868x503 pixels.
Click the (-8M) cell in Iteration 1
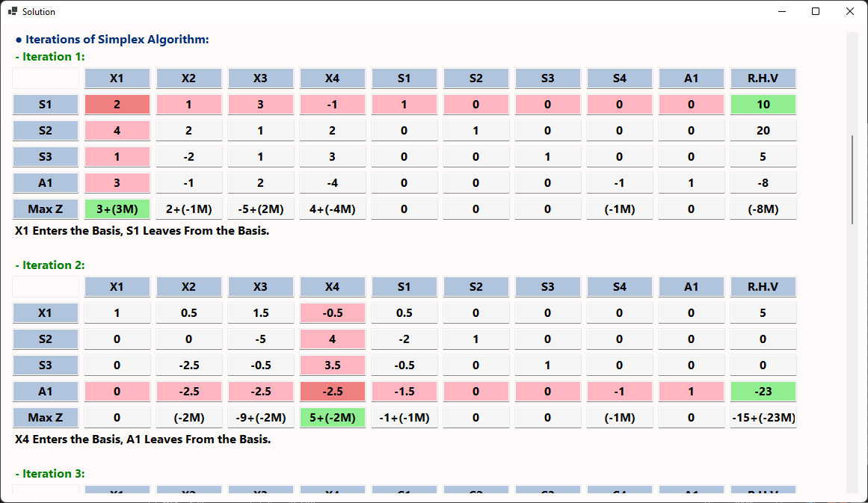(x=763, y=209)
